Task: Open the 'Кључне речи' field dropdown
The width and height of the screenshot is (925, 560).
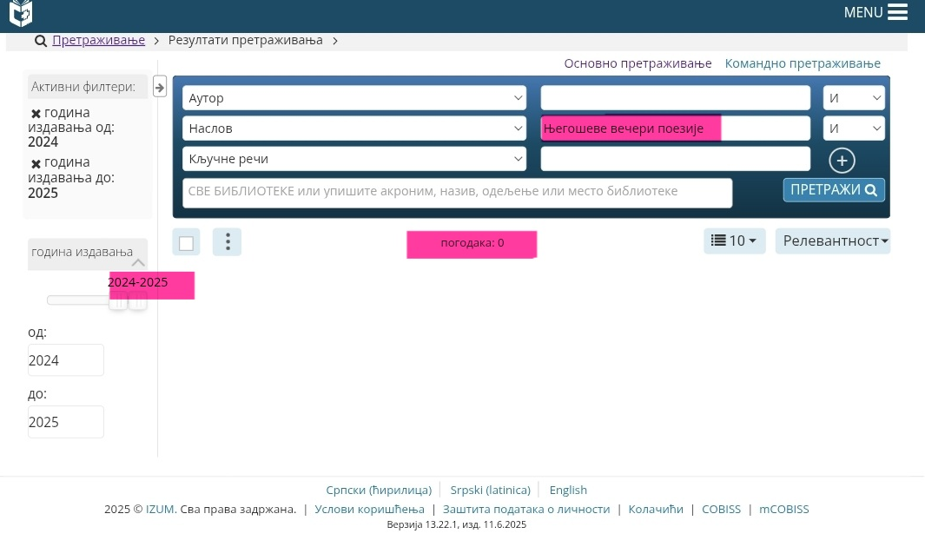Action: coord(353,159)
